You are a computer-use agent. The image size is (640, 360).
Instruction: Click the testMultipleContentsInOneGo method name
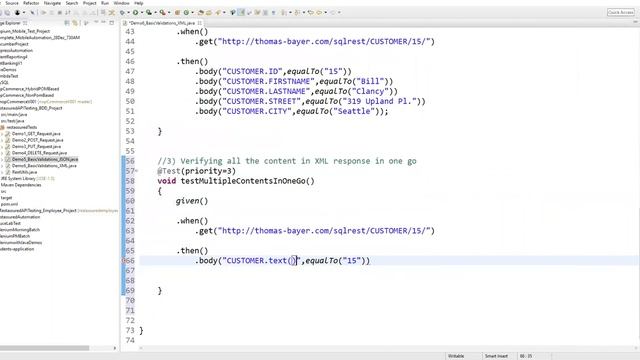(x=243, y=181)
